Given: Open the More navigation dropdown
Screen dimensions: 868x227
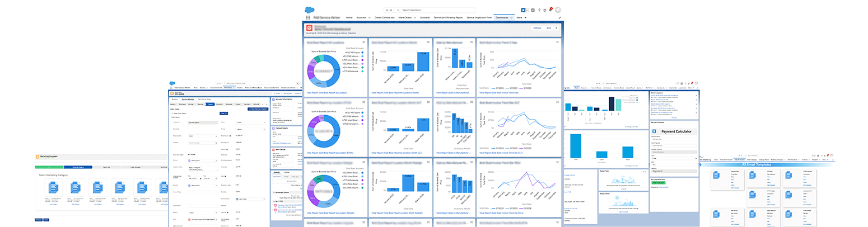Looking at the screenshot, I should click(522, 18).
